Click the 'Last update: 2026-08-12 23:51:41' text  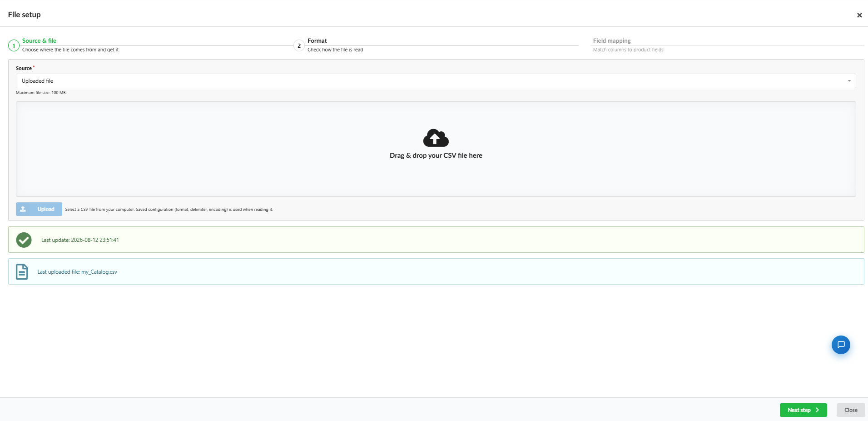80,240
